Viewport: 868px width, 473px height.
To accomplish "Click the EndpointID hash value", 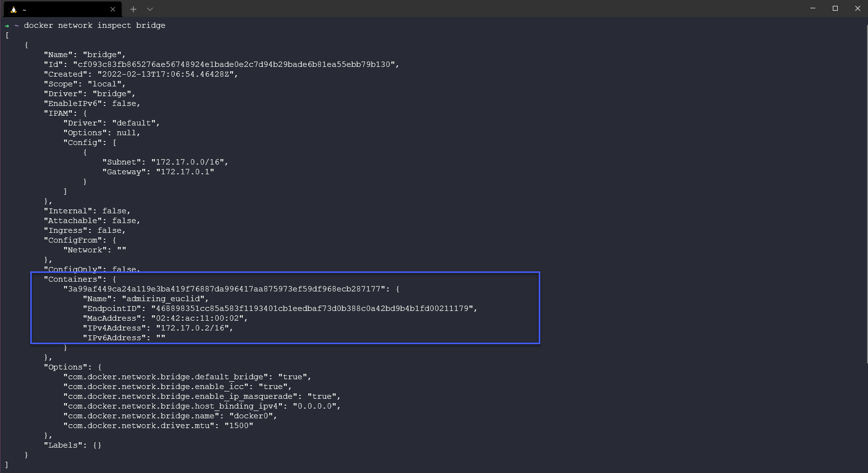I will [312, 308].
